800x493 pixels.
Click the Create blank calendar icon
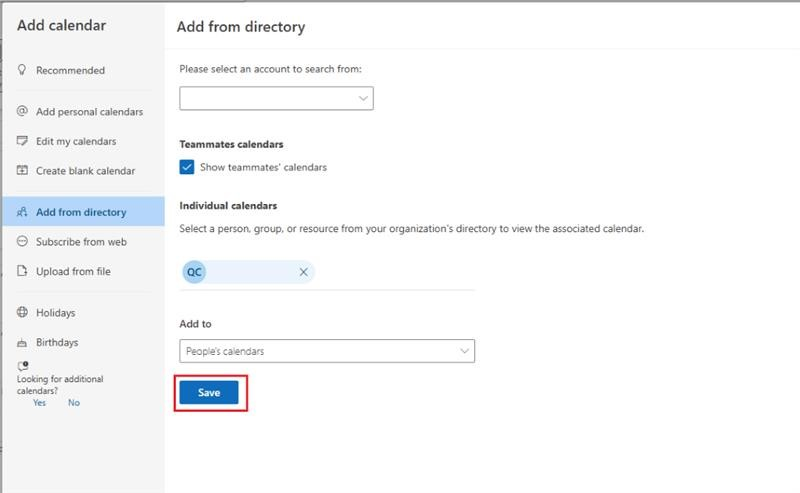click(22, 170)
